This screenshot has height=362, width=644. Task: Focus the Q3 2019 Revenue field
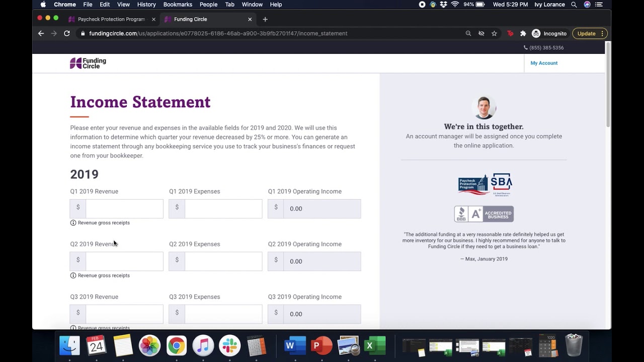[124, 314]
